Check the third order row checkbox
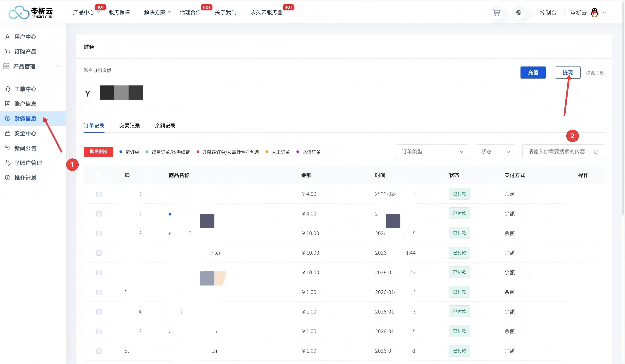Image resolution: width=625 pixels, height=364 pixels. coord(99,233)
